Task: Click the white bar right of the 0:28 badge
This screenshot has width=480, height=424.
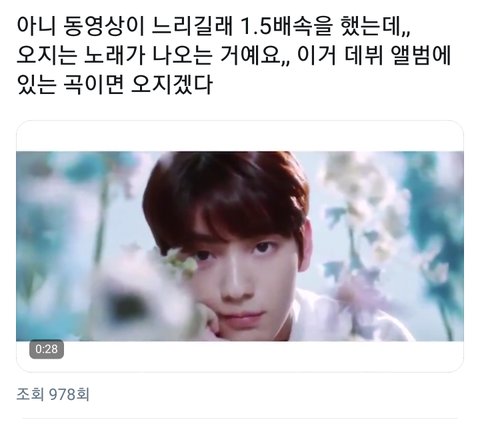Action: click(263, 356)
